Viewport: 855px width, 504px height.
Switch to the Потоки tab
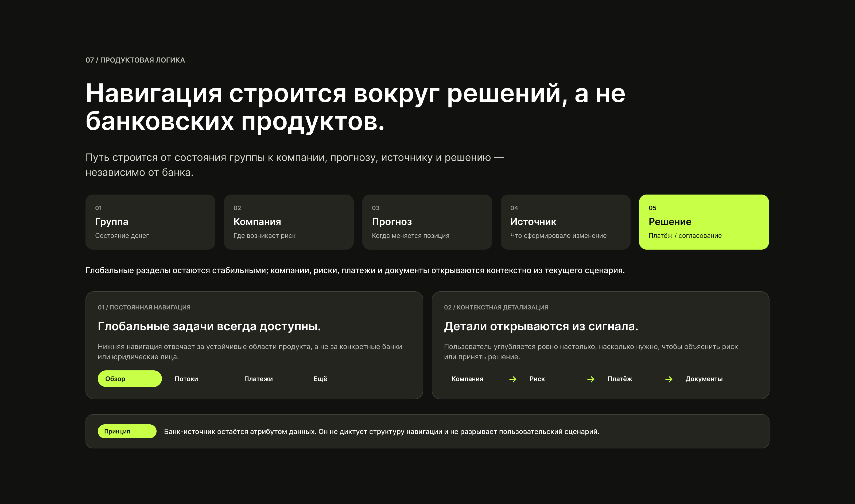pyautogui.click(x=186, y=379)
